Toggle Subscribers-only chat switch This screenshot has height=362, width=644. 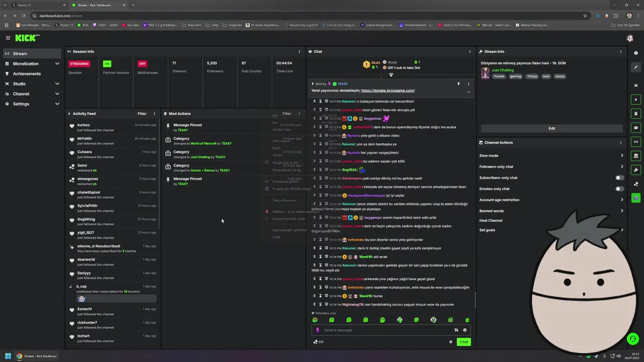[x=620, y=177]
